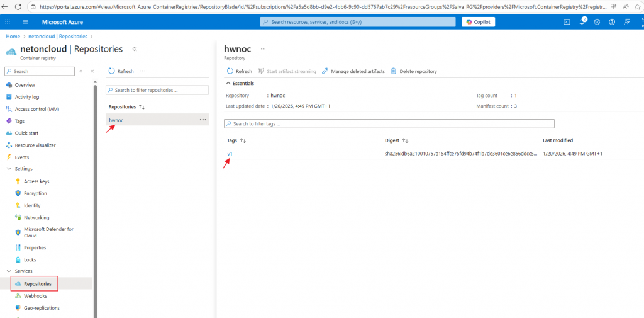Image resolution: width=644 pixels, height=318 pixels.
Task: Click Delete repository
Action: click(414, 71)
